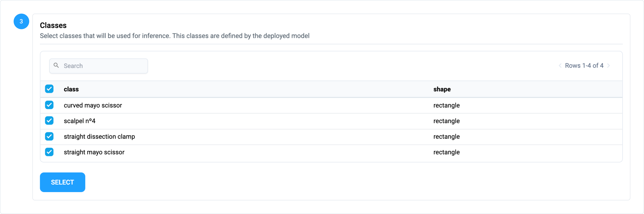Select the scalpel nº4 row label
This screenshot has height=214, width=644.
79,121
